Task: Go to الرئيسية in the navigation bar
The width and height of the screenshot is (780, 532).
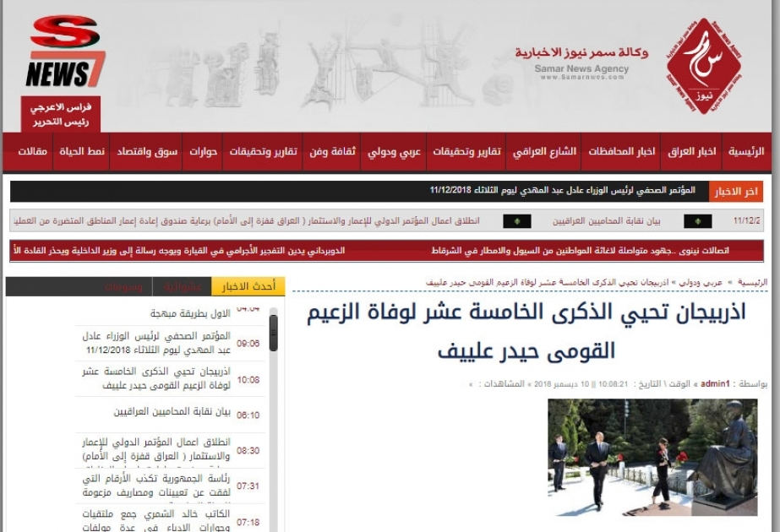Action: tap(745, 151)
